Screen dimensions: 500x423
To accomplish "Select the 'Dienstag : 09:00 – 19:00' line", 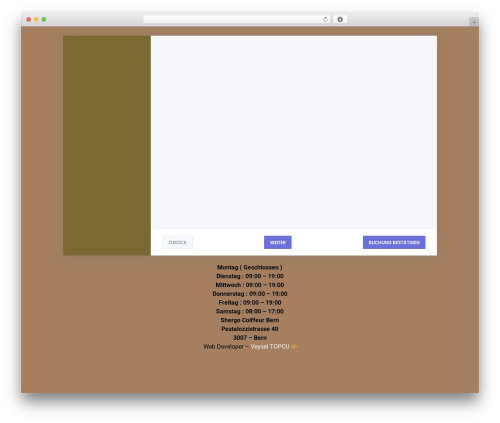I will pyautogui.click(x=250, y=276).
